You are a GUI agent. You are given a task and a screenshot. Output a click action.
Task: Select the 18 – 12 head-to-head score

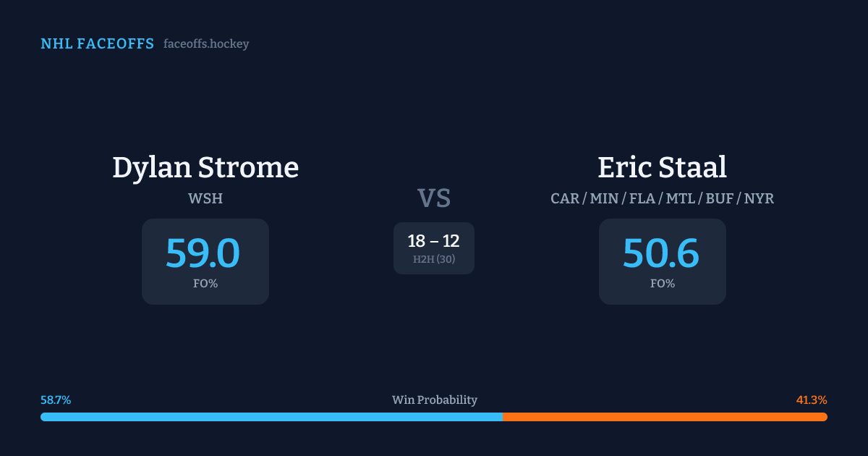(x=434, y=241)
